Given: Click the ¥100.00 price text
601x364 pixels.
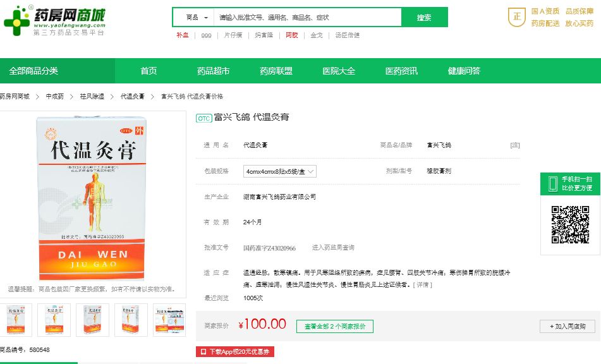Looking at the screenshot, I should (262, 324).
